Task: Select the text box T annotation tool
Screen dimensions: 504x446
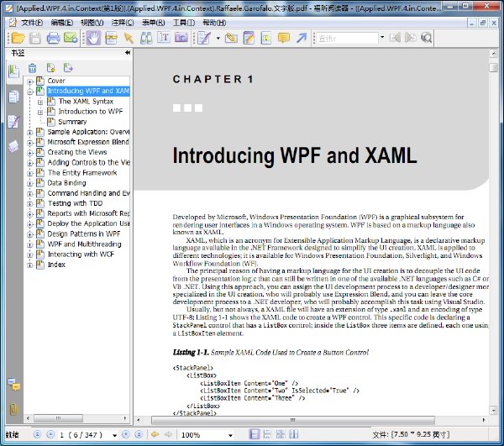Action: pyautogui.click(x=266, y=38)
